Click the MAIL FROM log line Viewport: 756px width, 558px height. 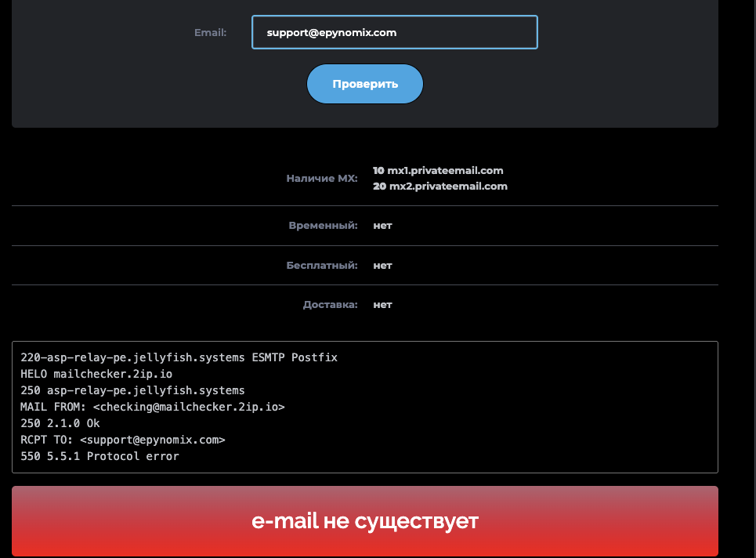pos(152,407)
